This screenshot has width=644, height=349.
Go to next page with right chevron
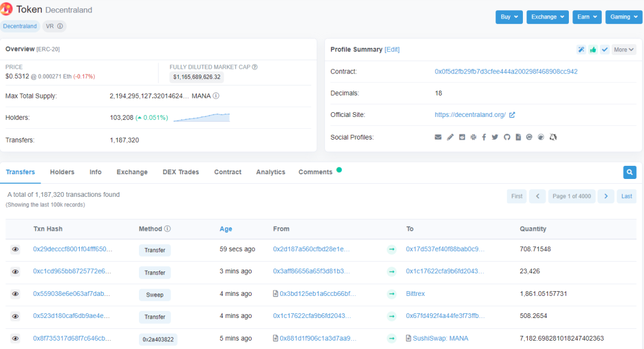pyautogui.click(x=606, y=196)
